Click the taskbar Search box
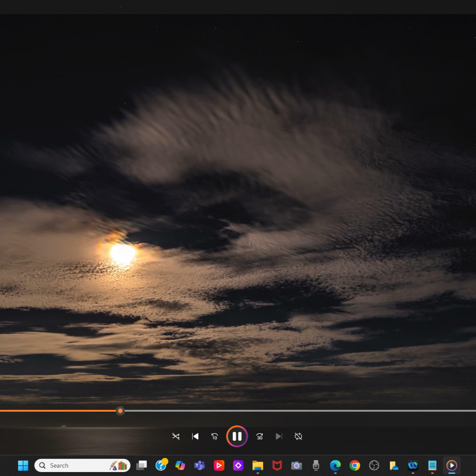 pos(74,465)
